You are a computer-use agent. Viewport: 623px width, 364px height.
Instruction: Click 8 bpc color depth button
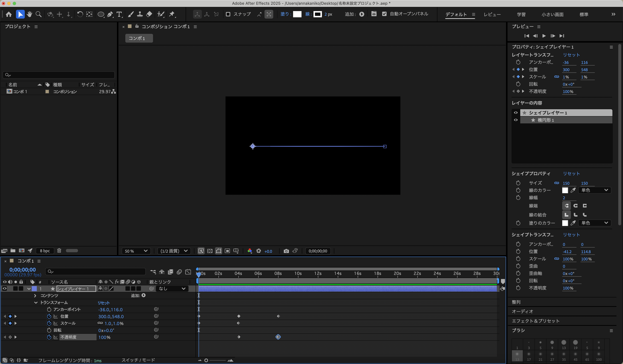[x=45, y=251]
